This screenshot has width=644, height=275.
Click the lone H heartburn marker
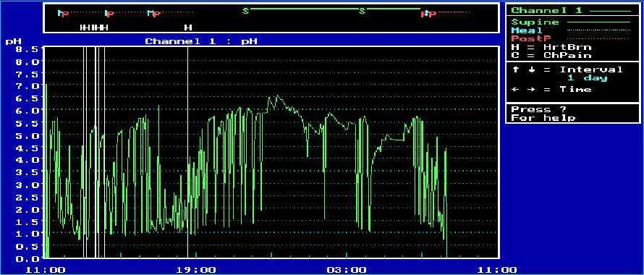tap(188, 27)
